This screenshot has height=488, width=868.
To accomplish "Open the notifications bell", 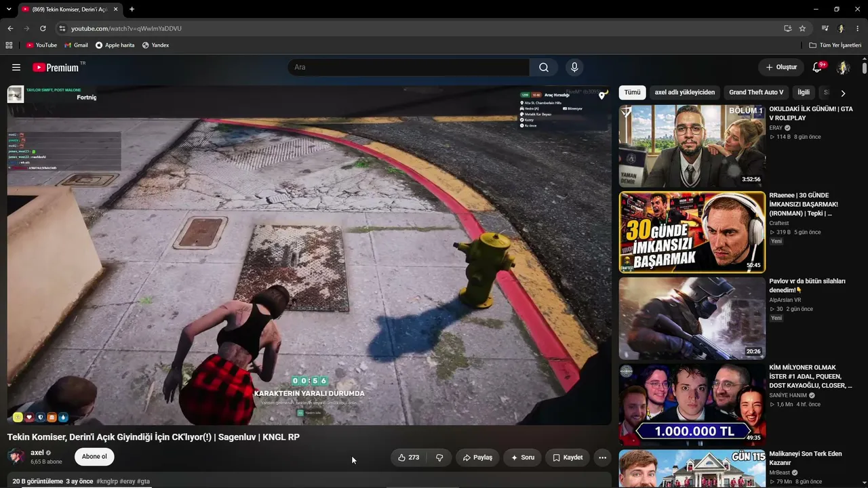I will [818, 67].
